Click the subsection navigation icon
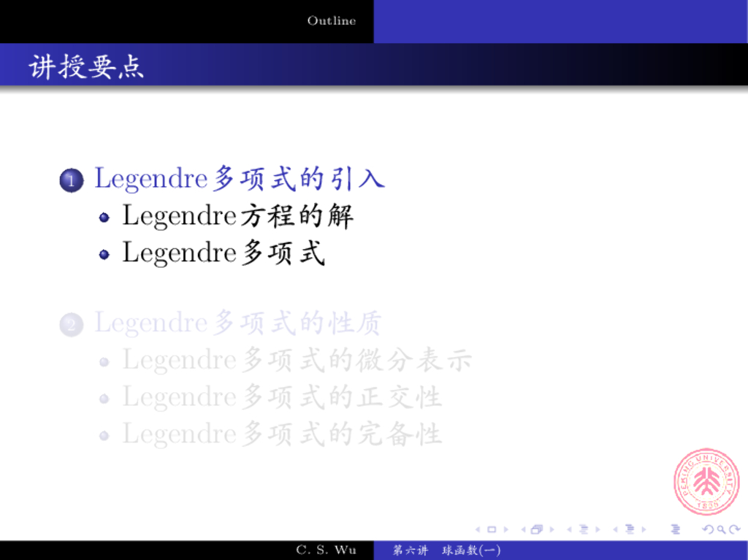Image resolution: width=748 pixels, height=560 pixels. [584, 529]
